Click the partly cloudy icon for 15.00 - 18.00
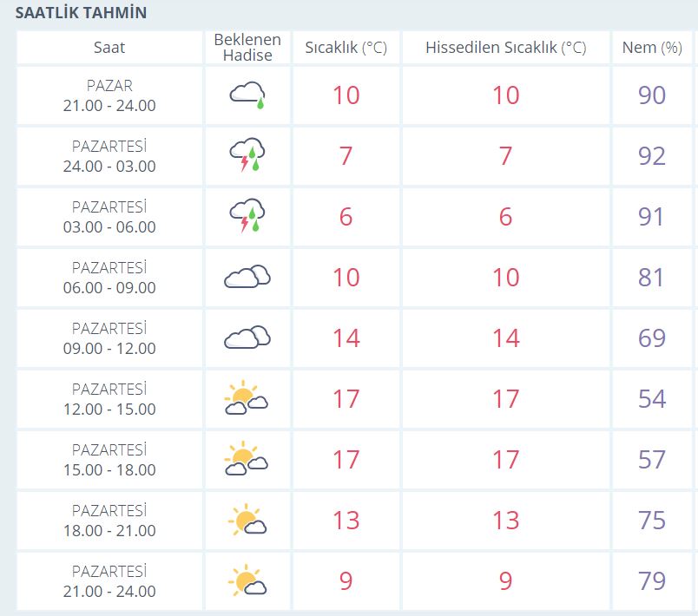Viewport: 698px width, 616px height. (x=247, y=458)
